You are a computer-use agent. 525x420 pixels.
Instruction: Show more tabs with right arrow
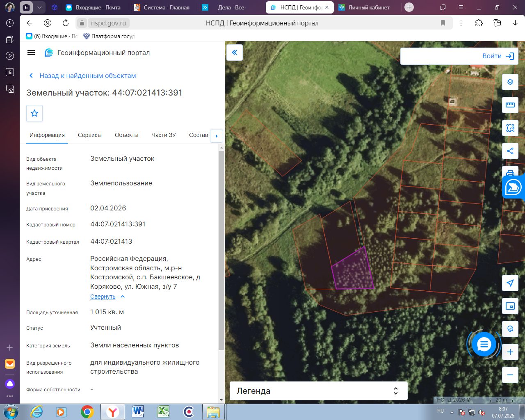(217, 136)
